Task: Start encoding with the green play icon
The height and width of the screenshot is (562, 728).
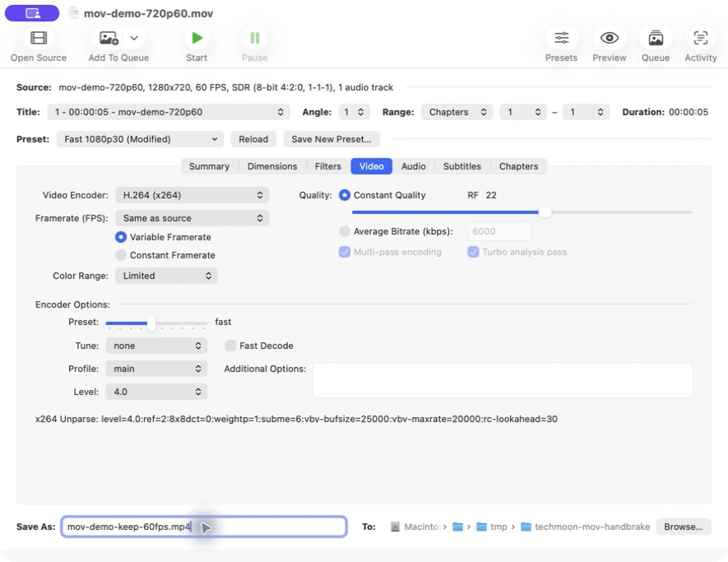Action: (x=197, y=38)
